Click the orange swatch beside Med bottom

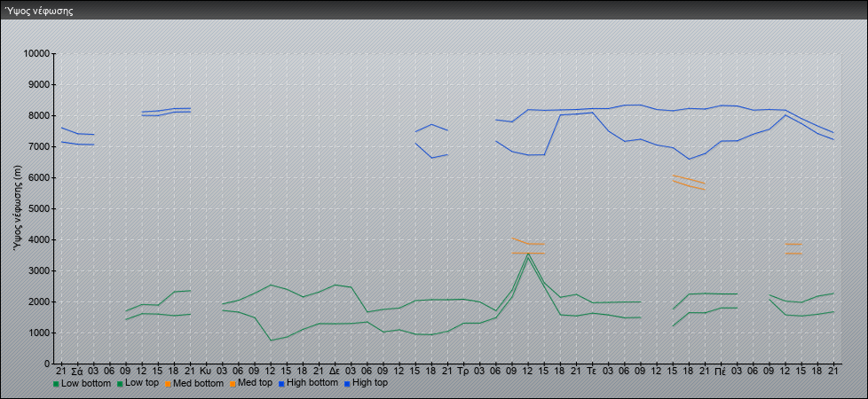pyautogui.click(x=168, y=384)
